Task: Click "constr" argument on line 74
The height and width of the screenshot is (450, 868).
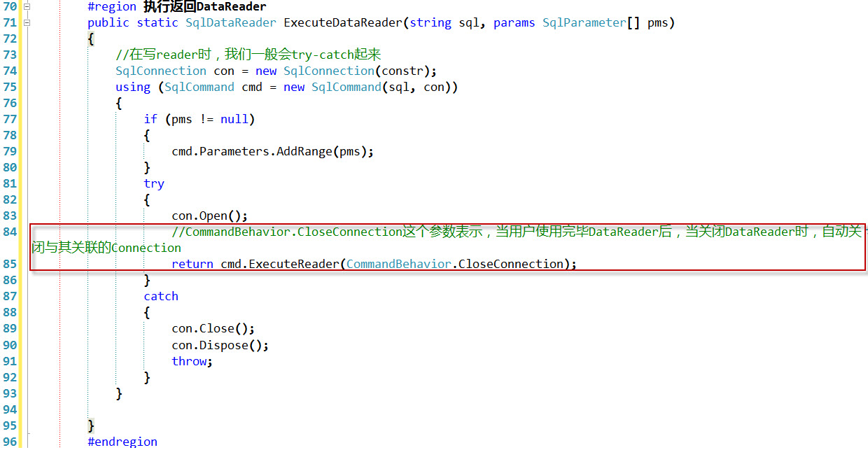Action: (x=402, y=71)
